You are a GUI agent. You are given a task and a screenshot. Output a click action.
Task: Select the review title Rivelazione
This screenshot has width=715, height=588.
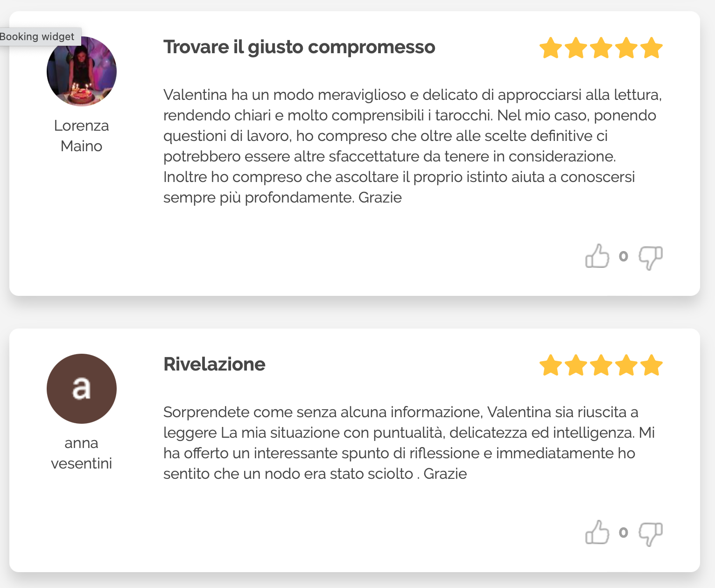(x=214, y=364)
